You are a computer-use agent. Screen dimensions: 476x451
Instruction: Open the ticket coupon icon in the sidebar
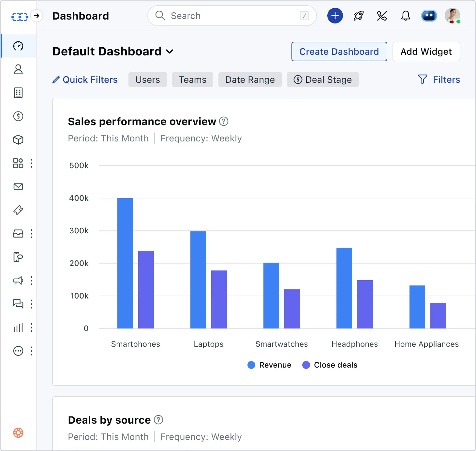(x=18, y=210)
